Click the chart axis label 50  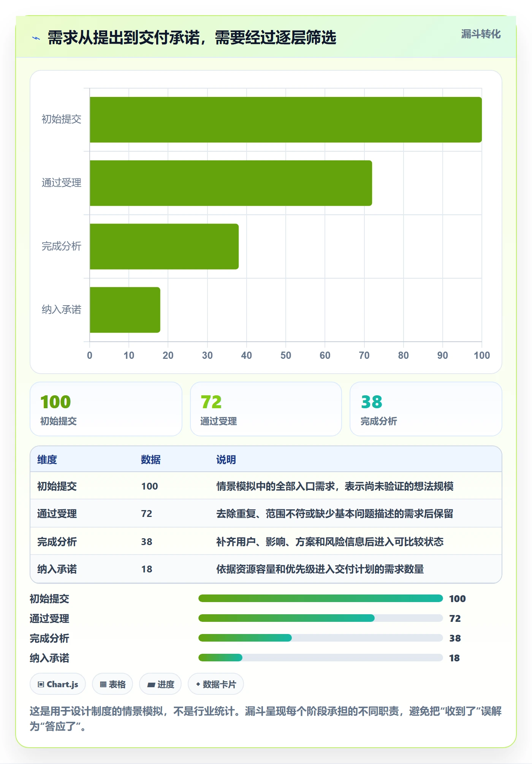tap(286, 355)
